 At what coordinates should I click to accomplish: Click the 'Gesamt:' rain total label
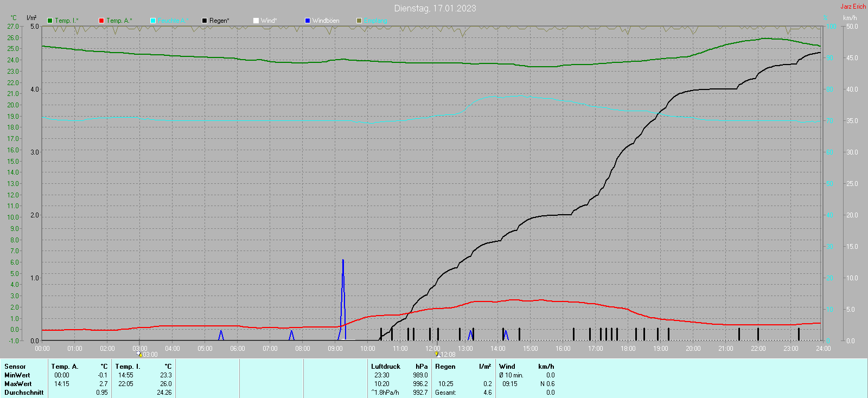point(445,393)
